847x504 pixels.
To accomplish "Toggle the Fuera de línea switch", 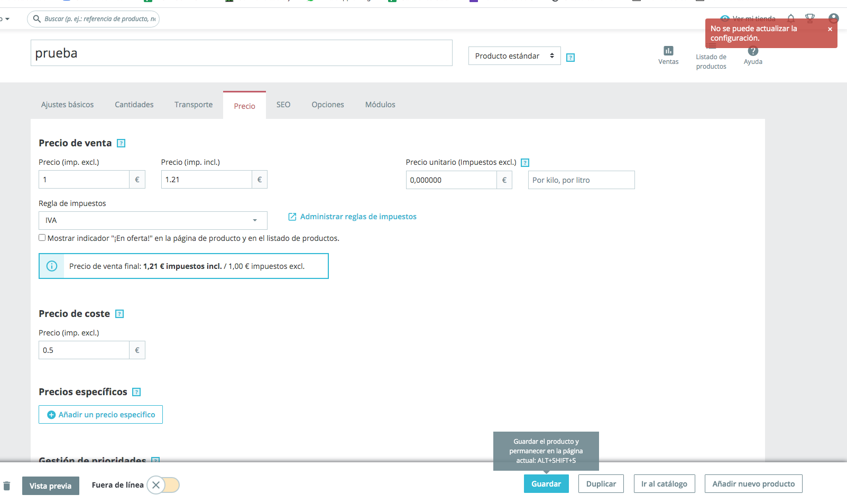I will click(x=163, y=485).
